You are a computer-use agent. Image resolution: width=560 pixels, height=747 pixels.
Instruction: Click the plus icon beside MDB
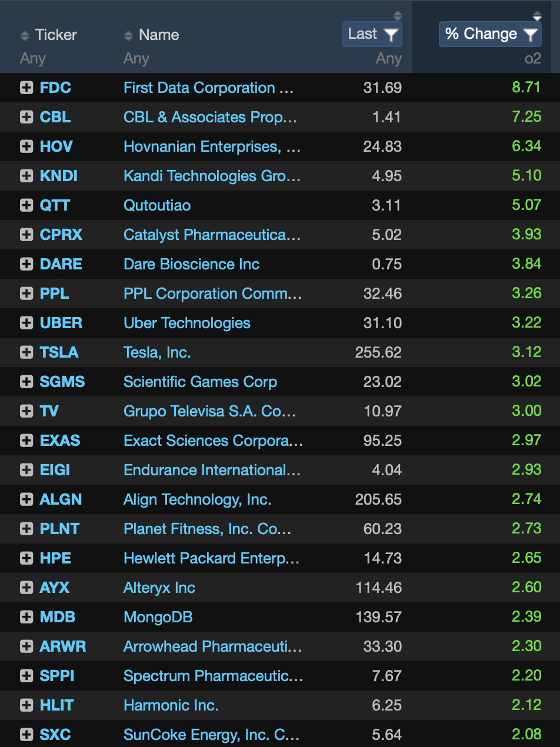pos(26,617)
